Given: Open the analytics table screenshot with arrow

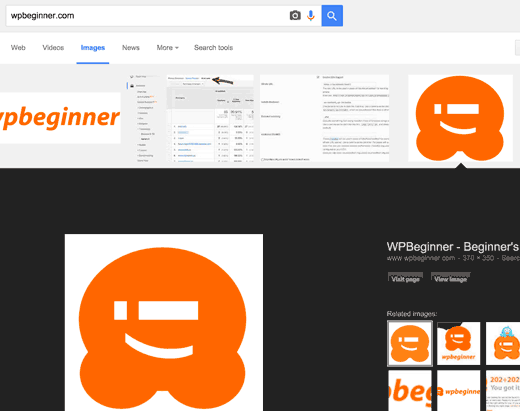Looking at the screenshot, I should pos(191,118).
